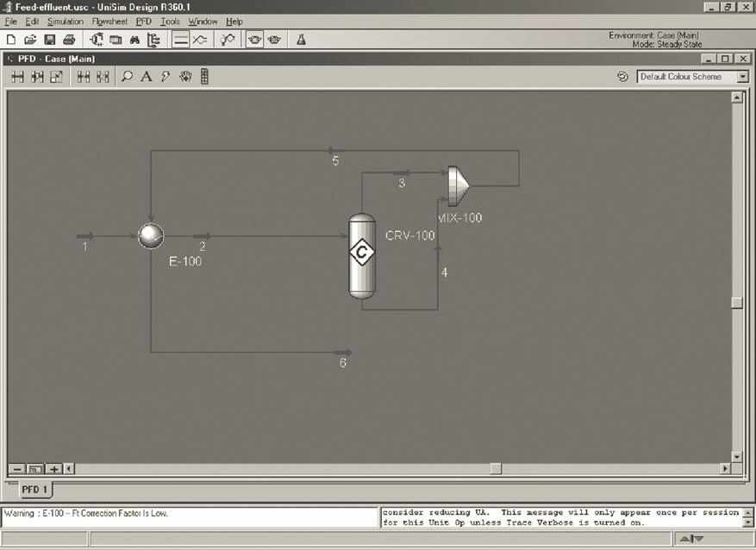Image resolution: width=756 pixels, height=550 pixels.
Task: Toggle Steady State mode button
Action: point(181,40)
